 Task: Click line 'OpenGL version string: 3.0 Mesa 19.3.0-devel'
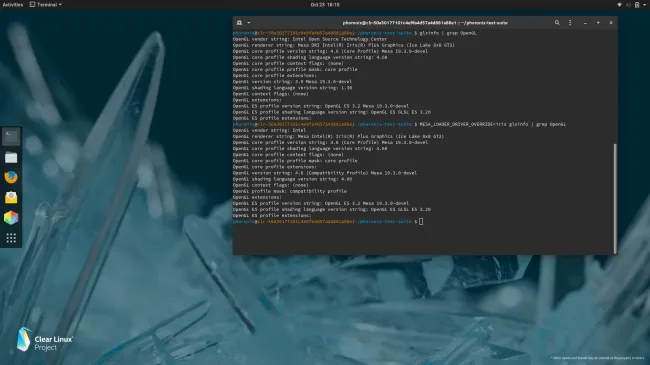coord(292,81)
